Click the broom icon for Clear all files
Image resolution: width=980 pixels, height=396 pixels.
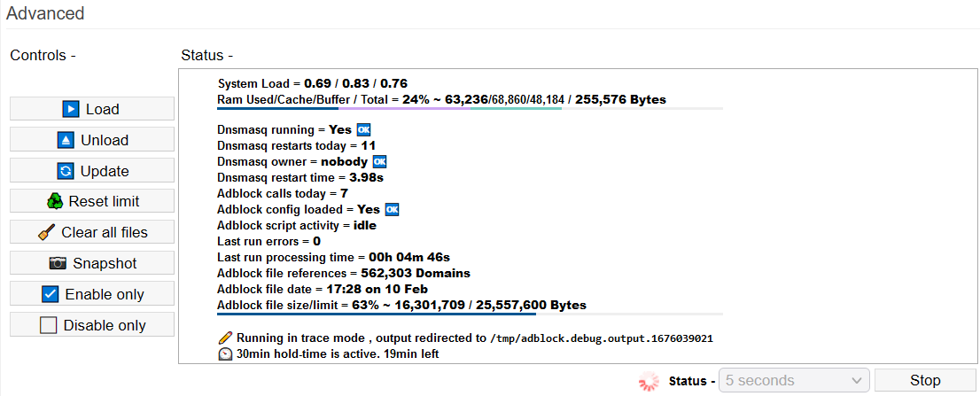pyautogui.click(x=47, y=232)
